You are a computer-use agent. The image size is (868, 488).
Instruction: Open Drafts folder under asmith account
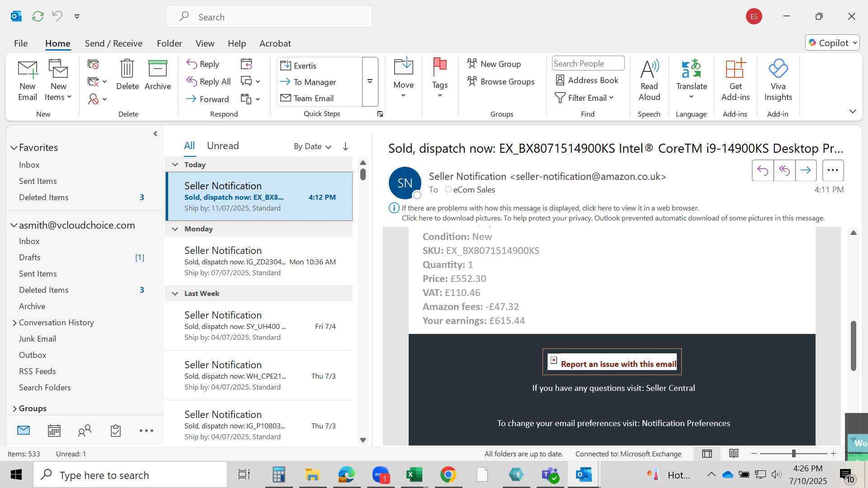[30, 258]
